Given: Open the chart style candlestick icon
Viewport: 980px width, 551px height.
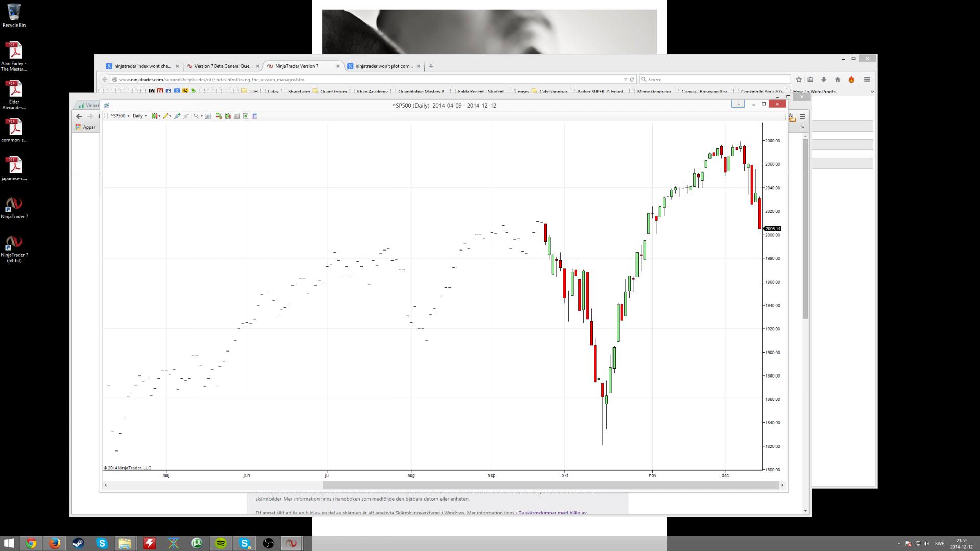Looking at the screenshot, I should 155,116.
